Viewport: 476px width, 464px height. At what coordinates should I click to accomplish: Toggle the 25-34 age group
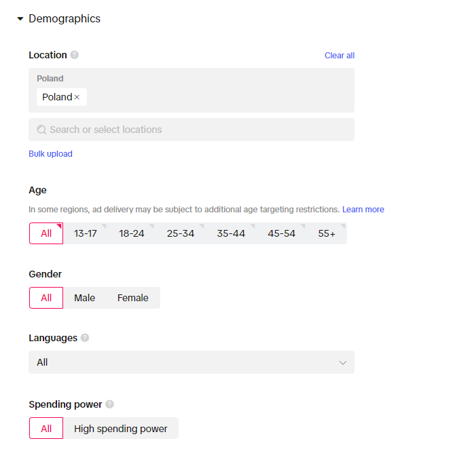coord(181,233)
